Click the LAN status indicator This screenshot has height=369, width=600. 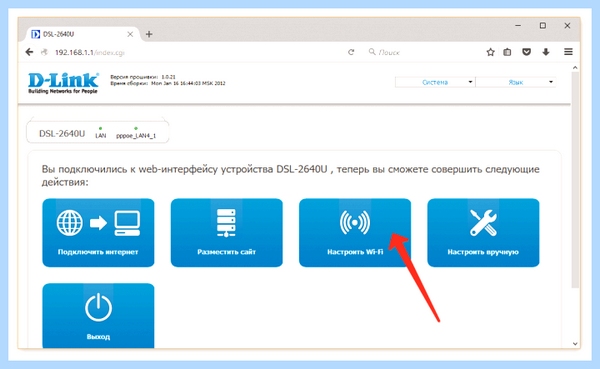point(101,133)
